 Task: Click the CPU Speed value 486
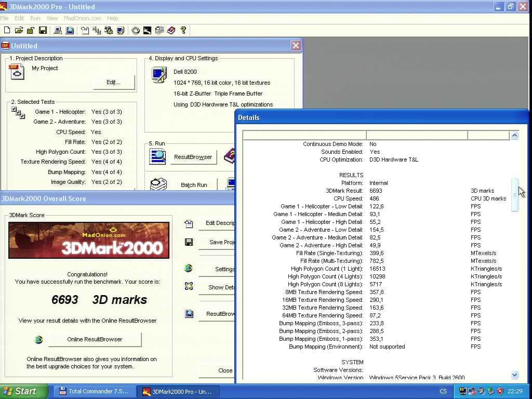pos(374,198)
